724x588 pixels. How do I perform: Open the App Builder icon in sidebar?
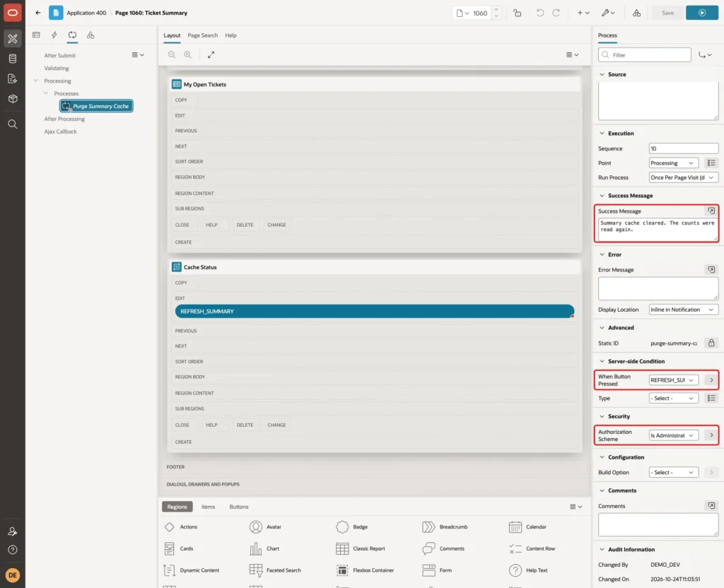pos(13,39)
